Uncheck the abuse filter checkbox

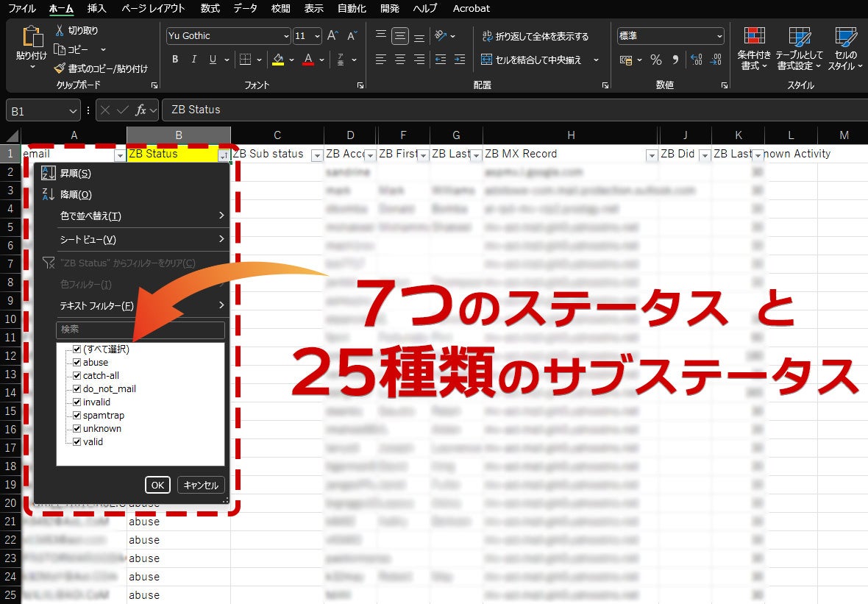tap(77, 363)
